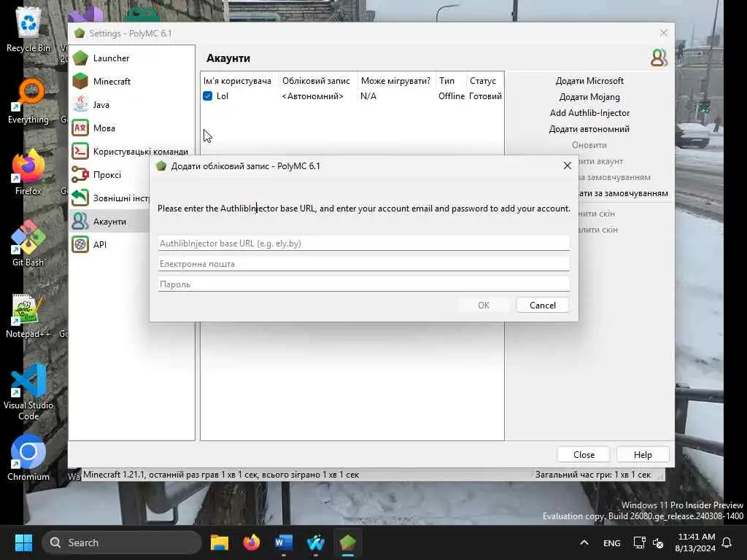Click the ENG language indicator
This screenshot has width=747, height=560.
click(x=612, y=542)
